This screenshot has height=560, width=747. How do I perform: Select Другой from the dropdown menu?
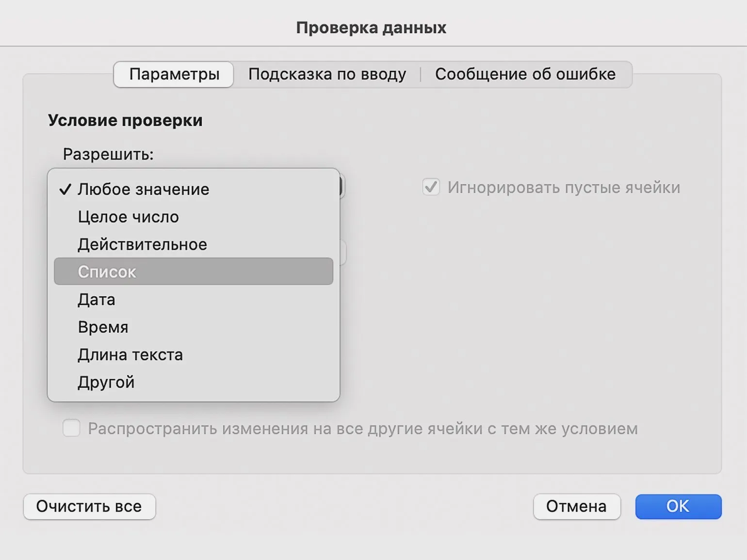point(106,383)
